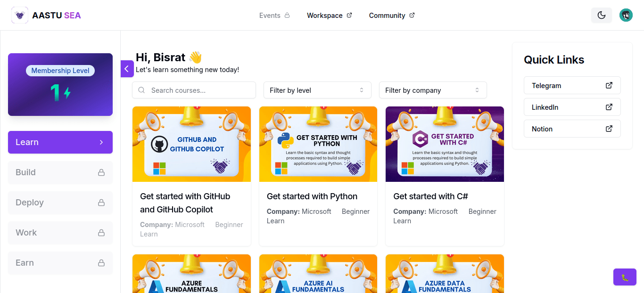The image size is (644, 293).
Task: Click the lightning bolt membership icon
Action: point(67,93)
